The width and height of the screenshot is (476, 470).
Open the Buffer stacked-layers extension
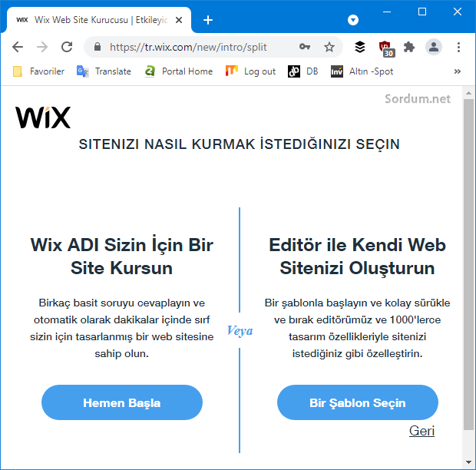tap(360, 47)
